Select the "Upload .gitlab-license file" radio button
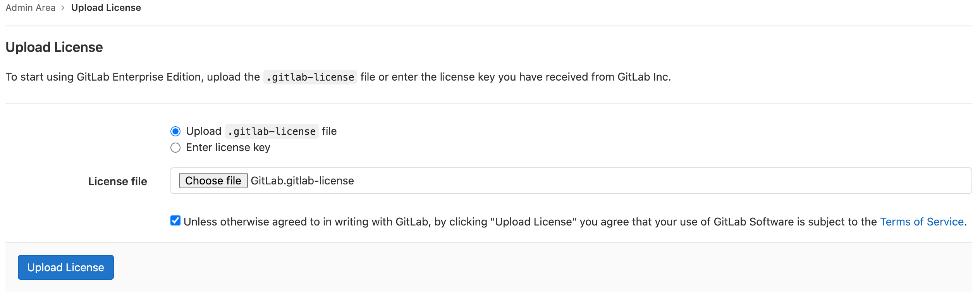Viewport: 980px width, 296px height. click(x=175, y=131)
